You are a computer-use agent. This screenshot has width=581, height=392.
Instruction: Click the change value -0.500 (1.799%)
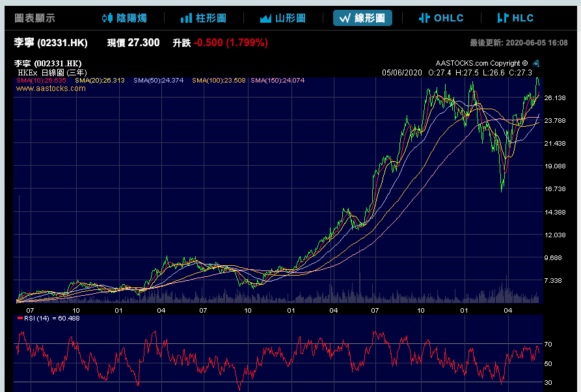pyautogui.click(x=231, y=43)
